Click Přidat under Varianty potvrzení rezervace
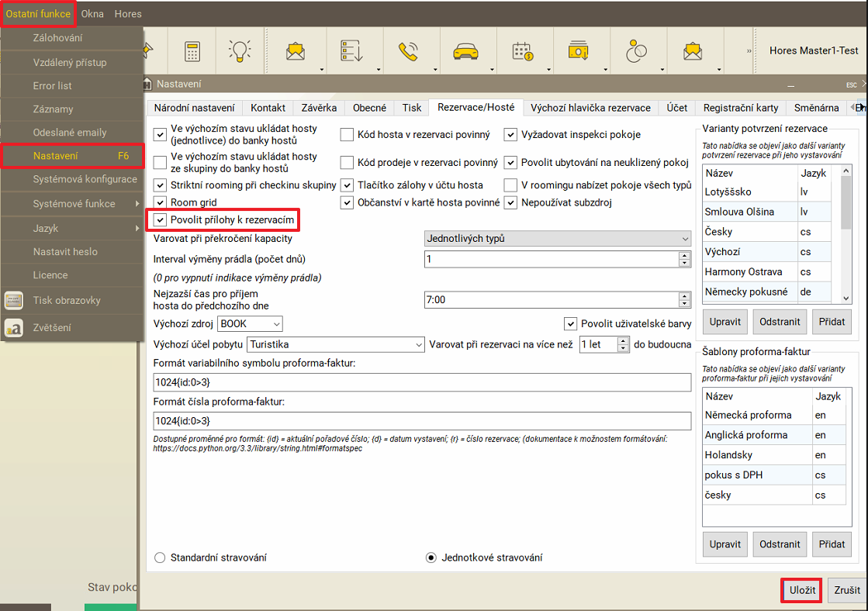 point(830,321)
